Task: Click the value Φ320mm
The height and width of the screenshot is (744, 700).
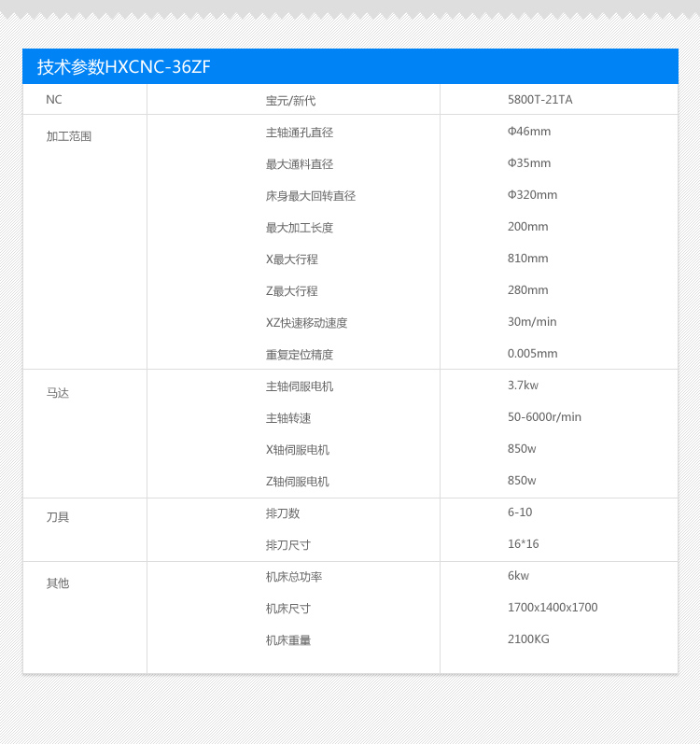Action: point(533,195)
